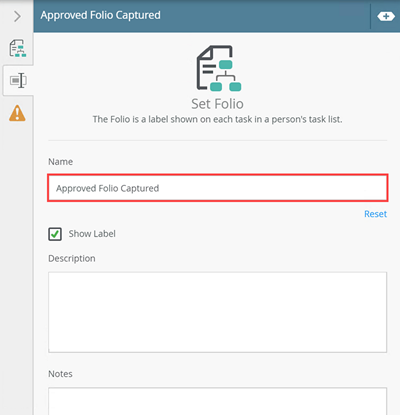Click the text Approved Folio Captured inside Name box
Screen dimensions: 400x415
(107, 188)
